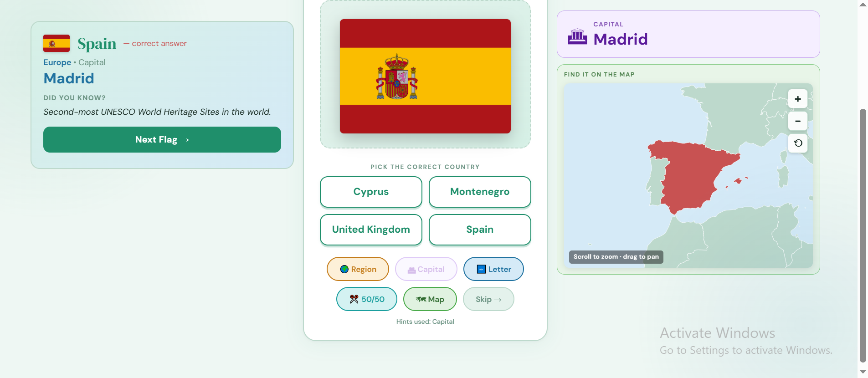Pick United Kingdom as the answer
868x378 pixels.
coord(371,230)
